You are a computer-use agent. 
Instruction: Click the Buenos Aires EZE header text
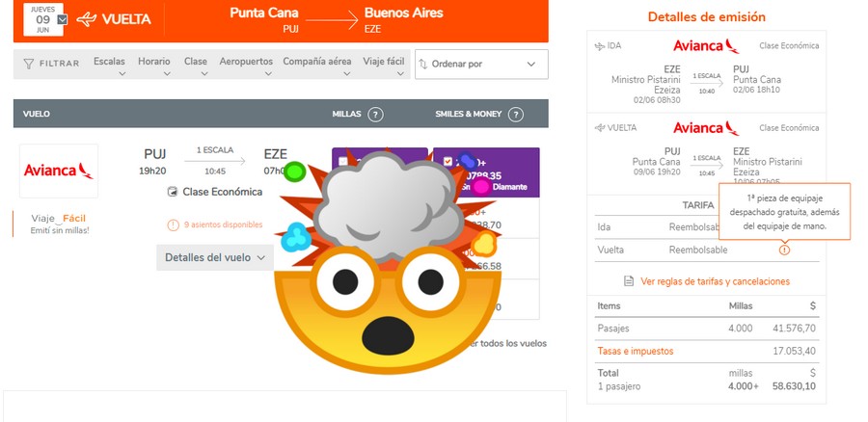[x=403, y=20]
